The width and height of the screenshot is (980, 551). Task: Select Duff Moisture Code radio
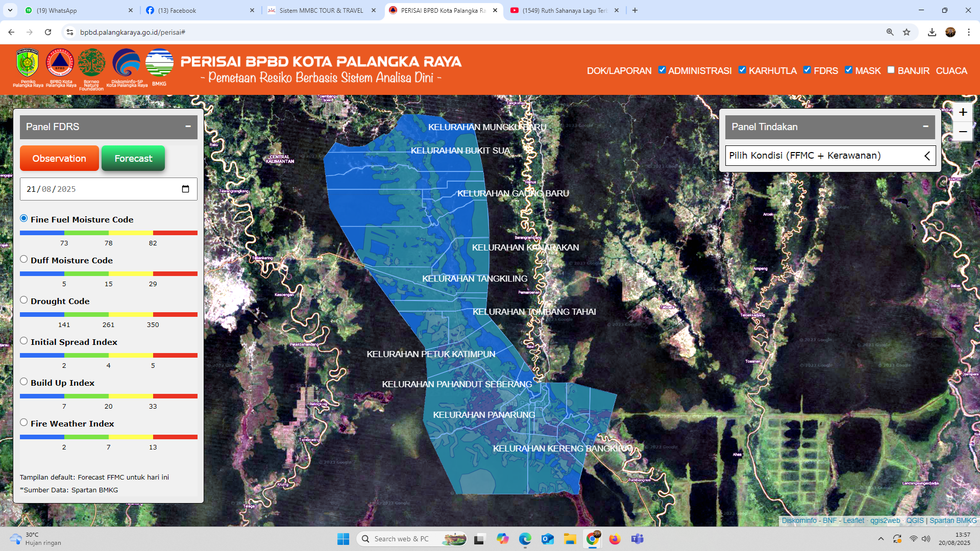pyautogui.click(x=23, y=259)
